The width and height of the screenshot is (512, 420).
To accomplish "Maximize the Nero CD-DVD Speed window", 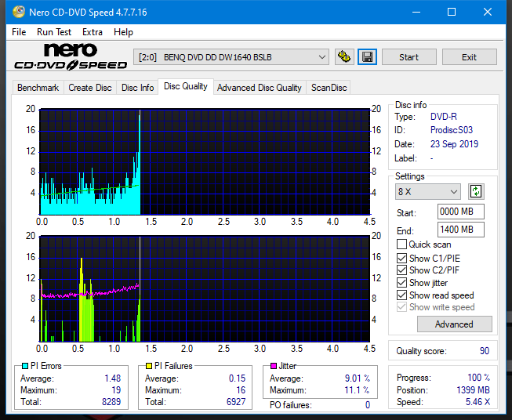I will click(452, 12).
